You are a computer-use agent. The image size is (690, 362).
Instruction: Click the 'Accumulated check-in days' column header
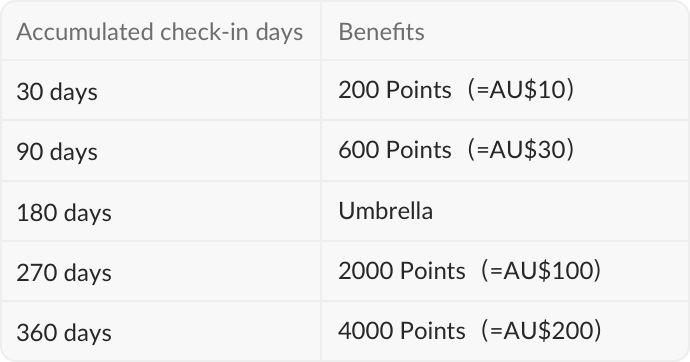pos(161,31)
